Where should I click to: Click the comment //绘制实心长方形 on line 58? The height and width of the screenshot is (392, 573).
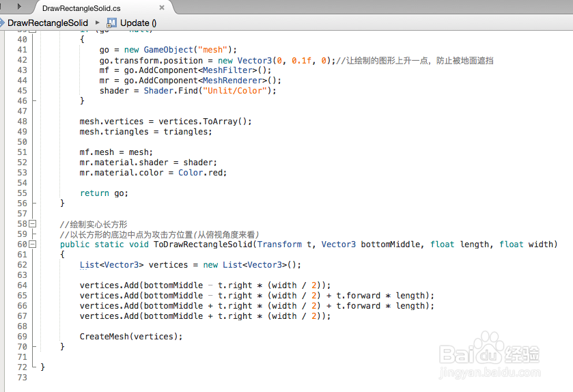(94, 224)
